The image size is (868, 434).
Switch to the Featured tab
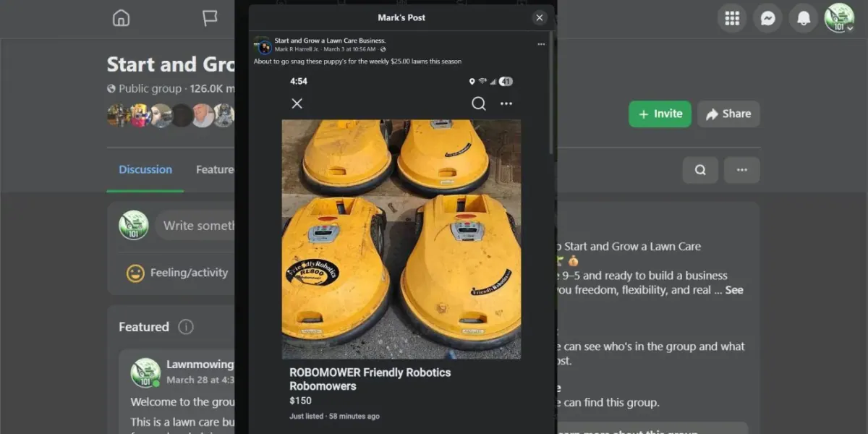coord(215,169)
